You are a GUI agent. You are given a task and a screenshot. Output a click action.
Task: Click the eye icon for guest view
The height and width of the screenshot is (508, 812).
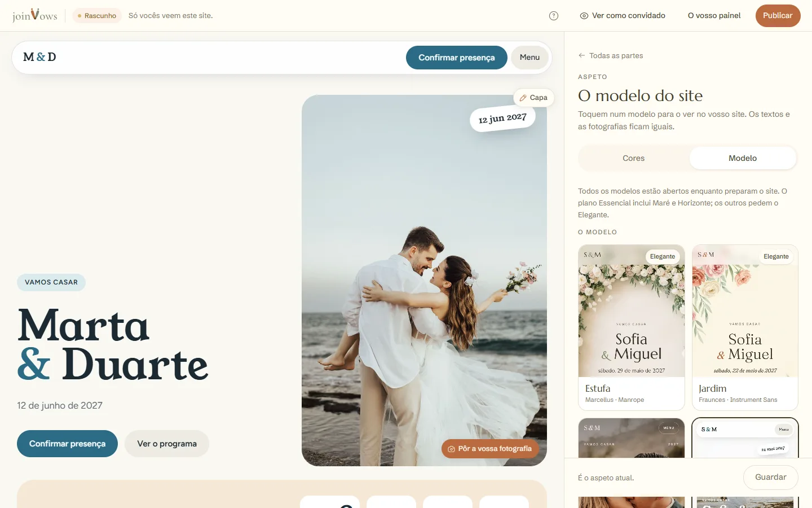pyautogui.click(x=584, y=16)
